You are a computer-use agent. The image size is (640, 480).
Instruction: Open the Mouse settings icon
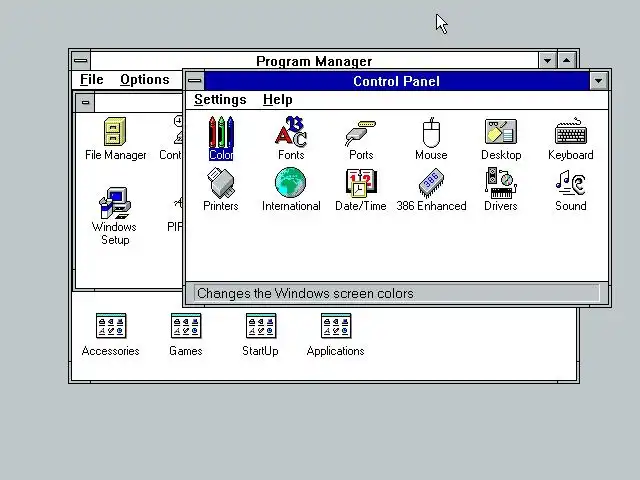(x=431, y=138)
